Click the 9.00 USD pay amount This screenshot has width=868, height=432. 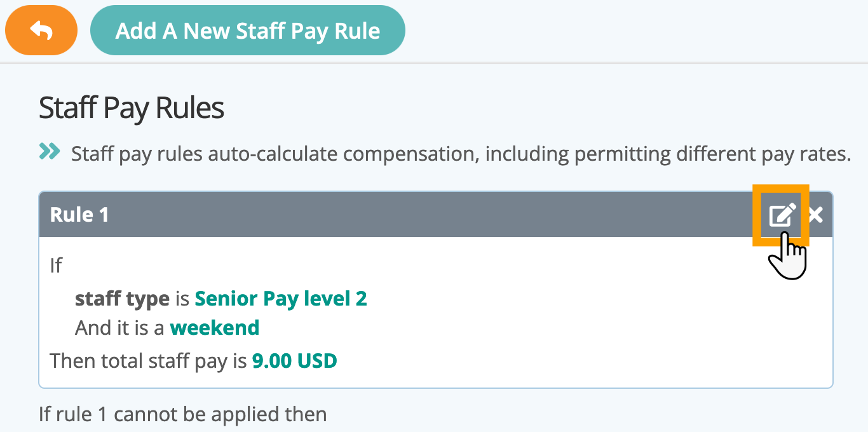pos(295,361)
